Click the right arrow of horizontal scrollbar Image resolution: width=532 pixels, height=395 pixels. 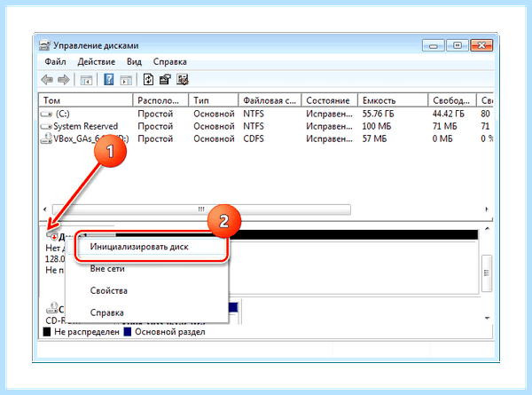(x=487, y=209)
